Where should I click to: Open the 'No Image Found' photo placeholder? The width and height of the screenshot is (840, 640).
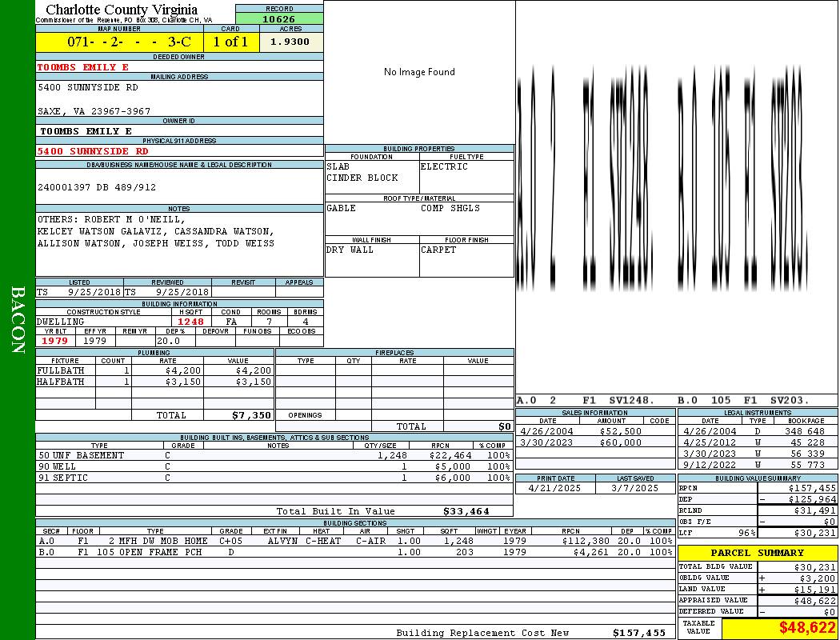click(419, 72)
